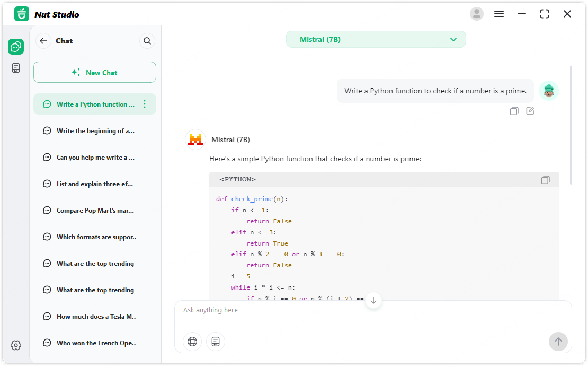Click the Nut Studio logo
Viewport: 588px width, 366px height.
pos(22,14)
